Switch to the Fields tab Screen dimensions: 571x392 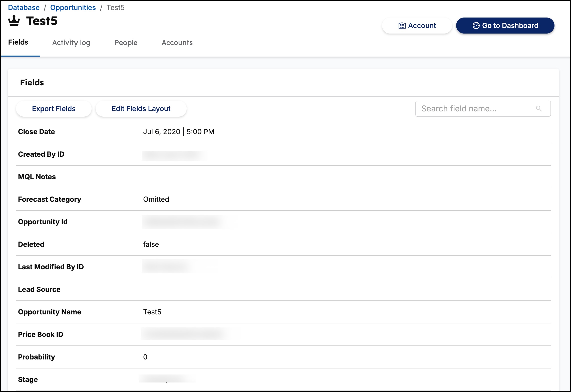(18, 42)
